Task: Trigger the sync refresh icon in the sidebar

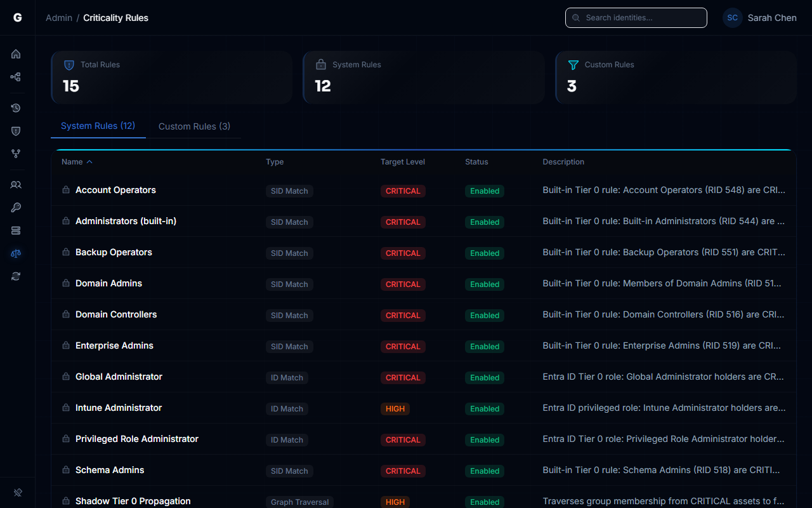Action: 16,276
